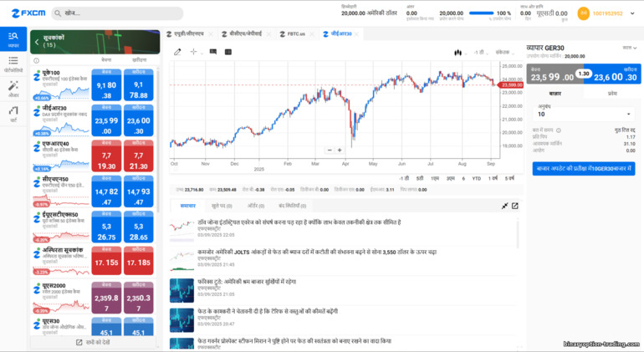Click the volatility index sell tile 17.155
This screenshot has height=352, width=644.
click(106, 261)
